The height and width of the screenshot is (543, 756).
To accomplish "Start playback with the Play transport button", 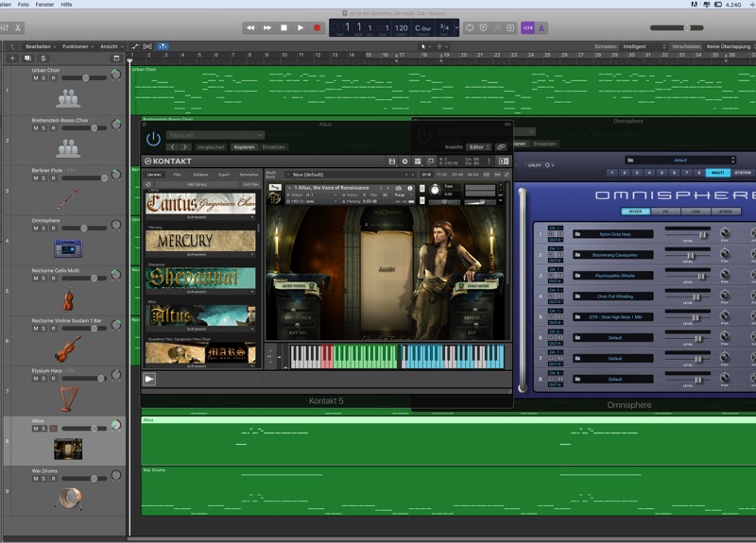I will pyautogui.click(x=301, y=28).
